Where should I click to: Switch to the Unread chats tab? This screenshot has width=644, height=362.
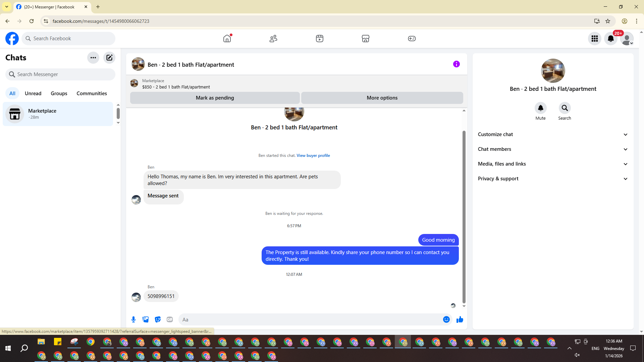[x=33, y=94]
